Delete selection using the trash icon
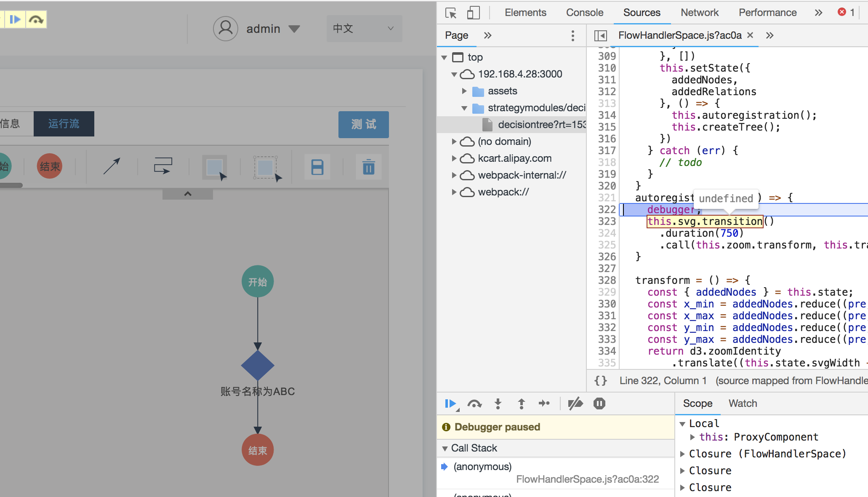Viewport: 868px width, 497px height. (x=368, y=167)
